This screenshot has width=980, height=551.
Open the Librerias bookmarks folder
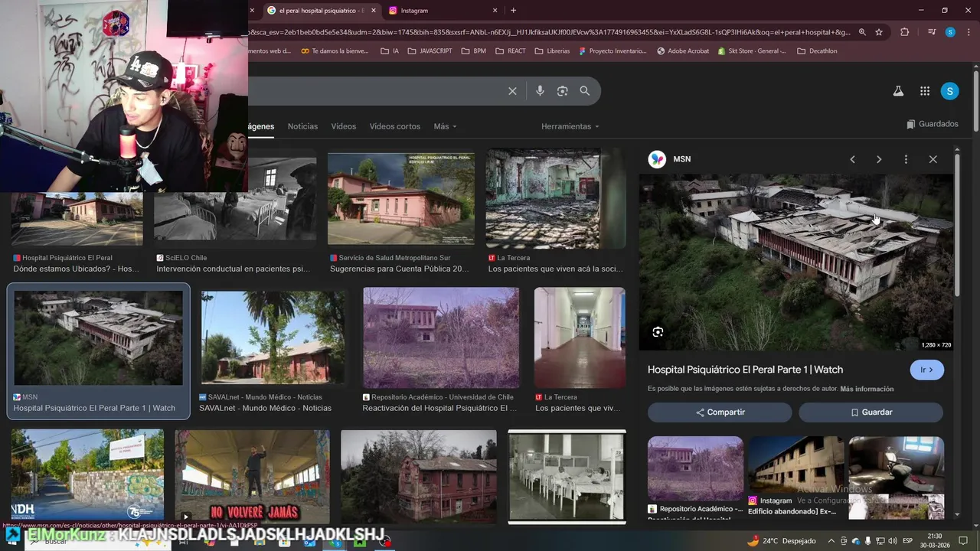[552, 51]
